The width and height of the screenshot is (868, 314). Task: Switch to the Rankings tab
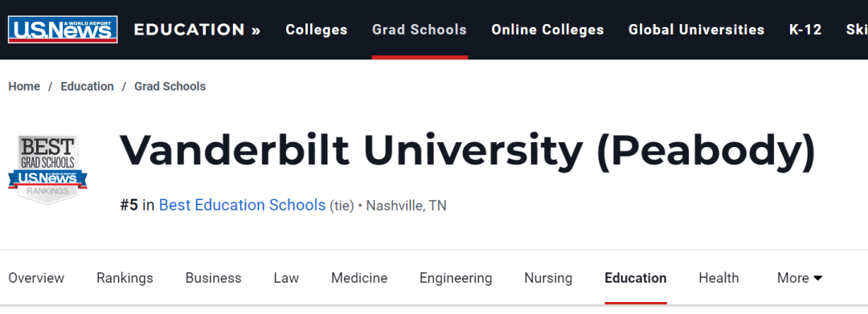[125, 278]
